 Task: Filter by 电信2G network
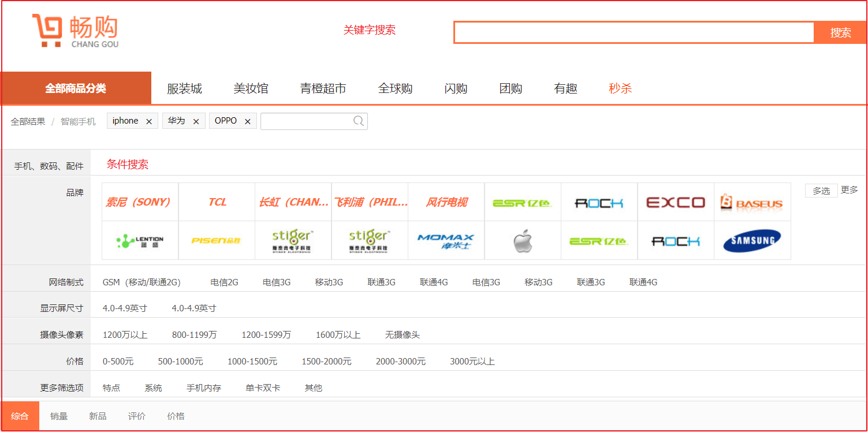click(x=224, y=282)
